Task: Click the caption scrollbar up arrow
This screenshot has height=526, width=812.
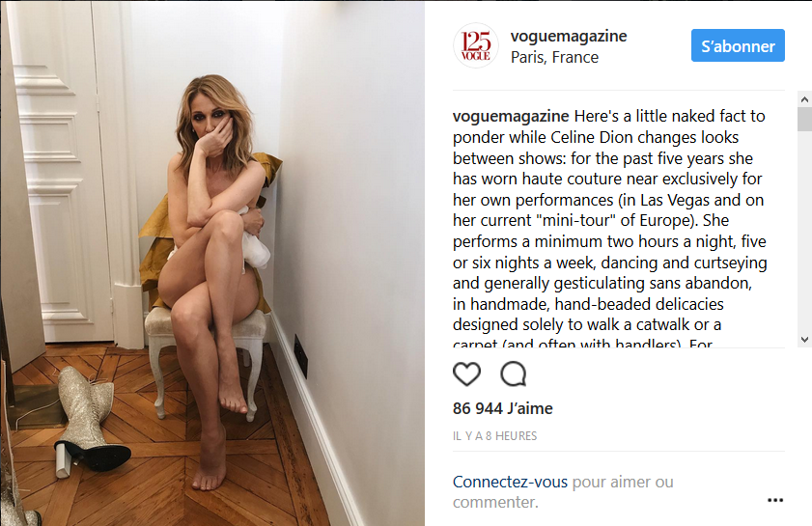Action: [x=804, y=98]
